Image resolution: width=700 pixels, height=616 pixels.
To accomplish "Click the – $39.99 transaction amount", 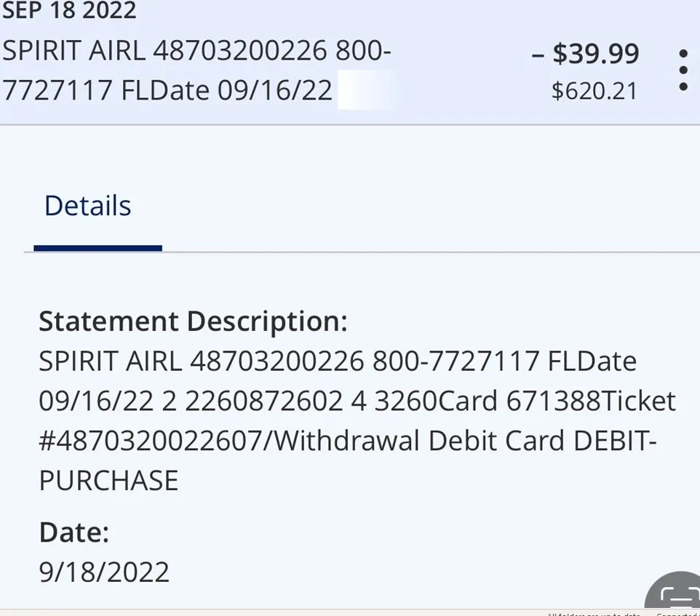I will coord(585,53).
